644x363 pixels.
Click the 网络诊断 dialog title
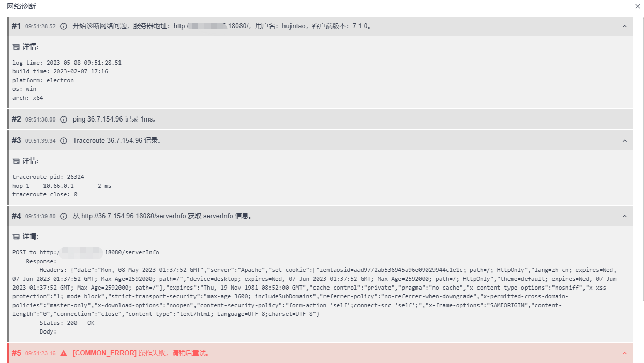click(x=21, y=6)
